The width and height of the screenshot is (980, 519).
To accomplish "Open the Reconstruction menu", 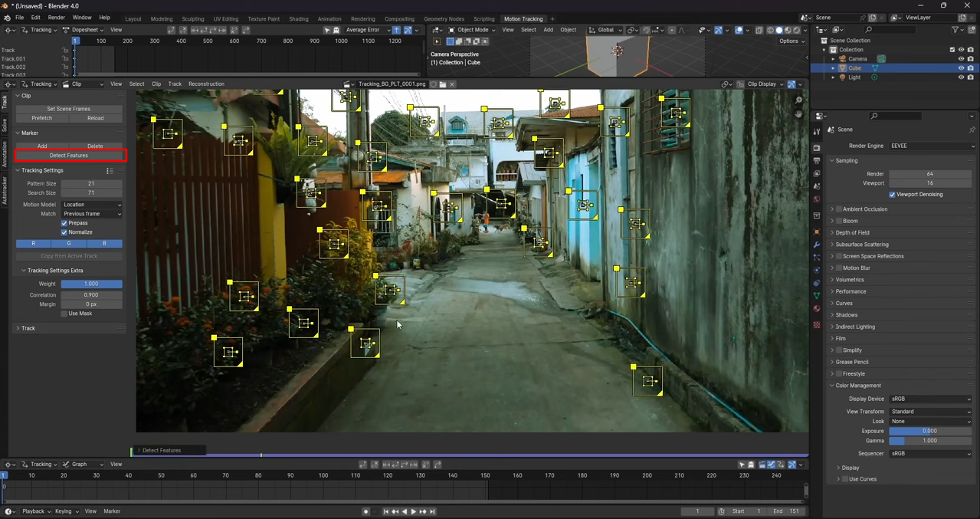I will coord(206,84).
